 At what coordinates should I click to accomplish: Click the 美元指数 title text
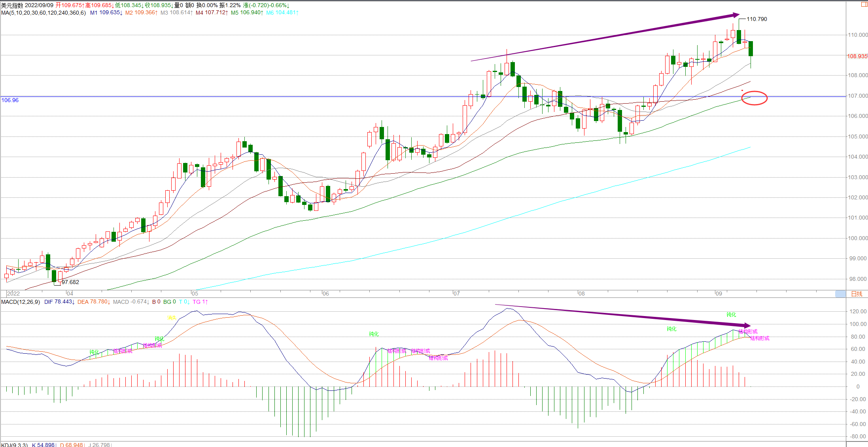pos(12,5)
